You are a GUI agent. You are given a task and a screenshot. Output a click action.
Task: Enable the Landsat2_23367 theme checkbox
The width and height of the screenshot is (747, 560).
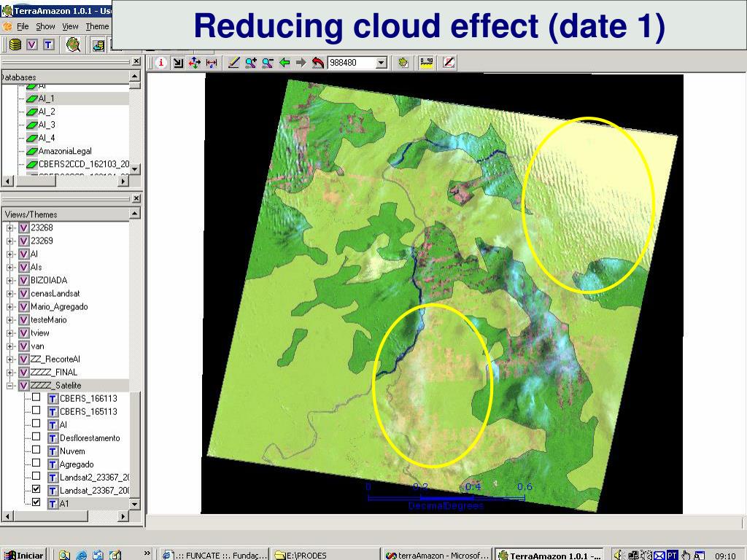[x=36, y=475]
